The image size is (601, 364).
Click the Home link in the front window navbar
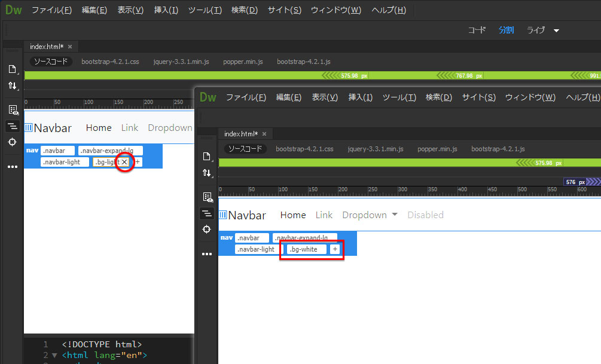(x=293, y=215)
